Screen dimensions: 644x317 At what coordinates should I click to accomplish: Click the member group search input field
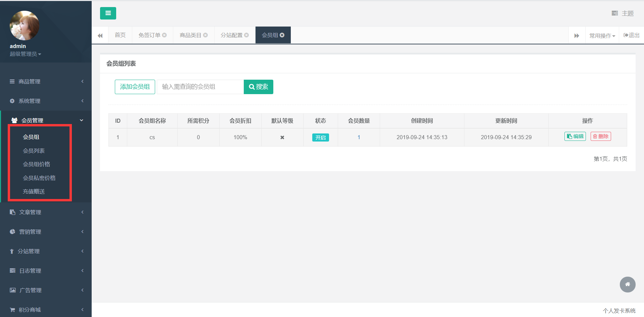coord(200,87)
